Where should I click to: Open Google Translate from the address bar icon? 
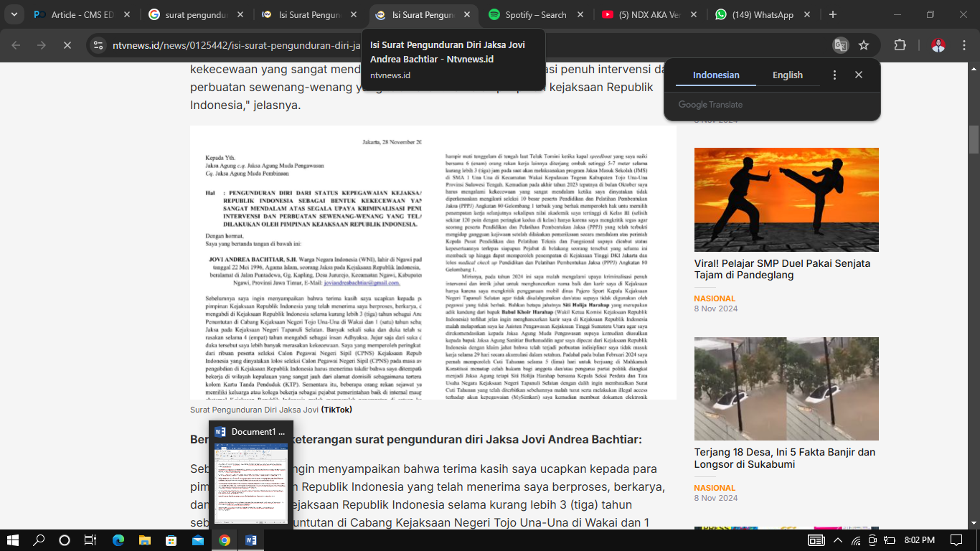(840, 44)
